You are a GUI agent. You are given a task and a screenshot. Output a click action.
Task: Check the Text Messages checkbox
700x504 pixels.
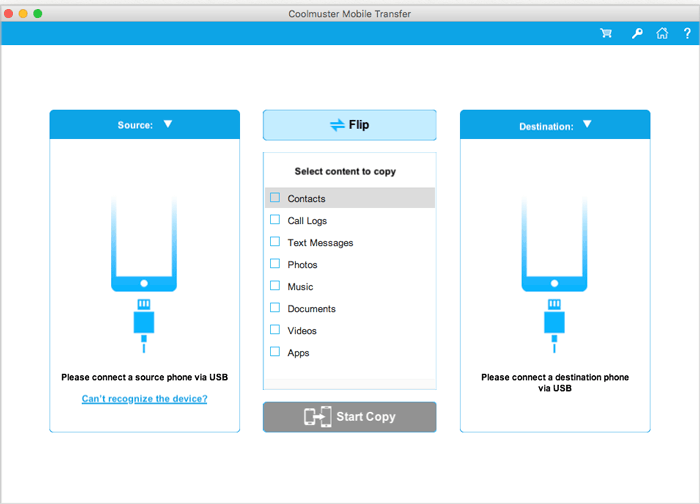pos(275,242)
